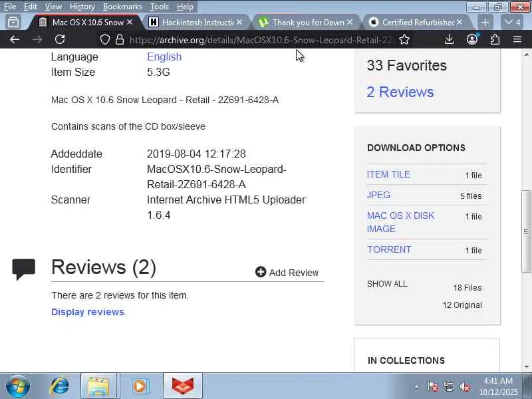Open the network tray icon
Viewport: 532px width, 399px height.
click(x=448, y=387)
